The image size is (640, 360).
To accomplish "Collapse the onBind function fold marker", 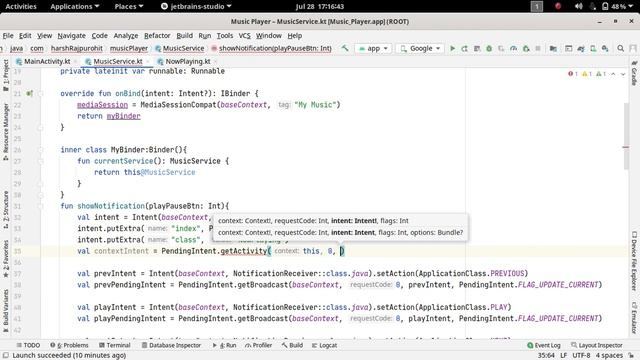I will [40, 93].
